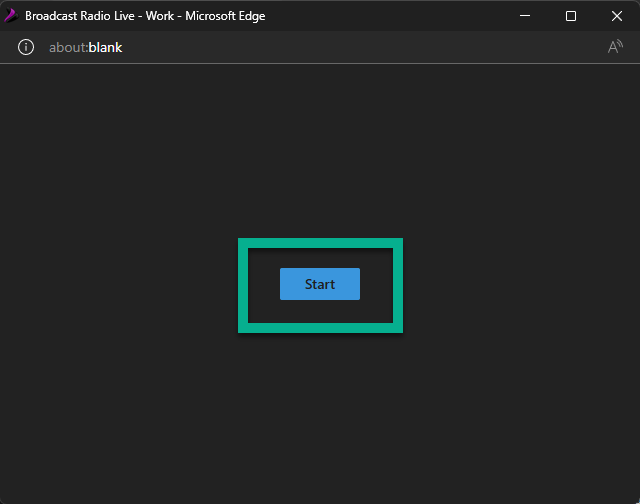Activate the Read aloud icon

[615, 47]
